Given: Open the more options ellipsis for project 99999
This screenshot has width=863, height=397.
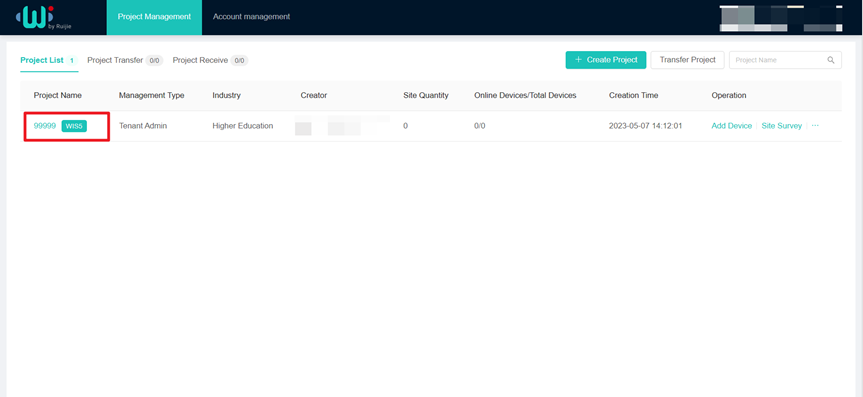Looking at the screenshot, I should 815,126.
